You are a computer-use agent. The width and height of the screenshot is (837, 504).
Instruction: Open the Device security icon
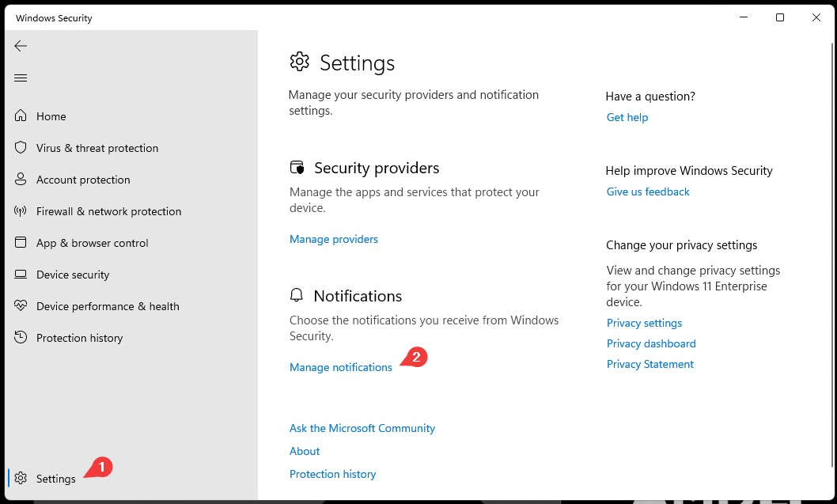pos(21,275)
